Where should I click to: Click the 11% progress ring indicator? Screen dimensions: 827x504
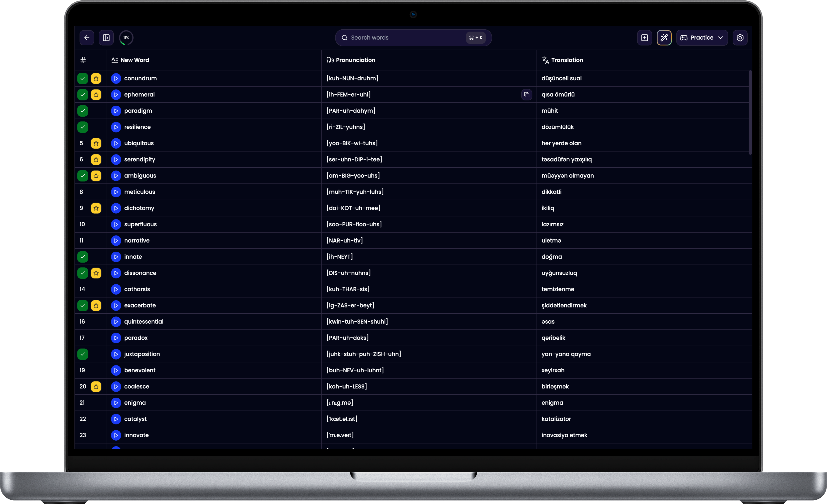[x=126, y=38]
